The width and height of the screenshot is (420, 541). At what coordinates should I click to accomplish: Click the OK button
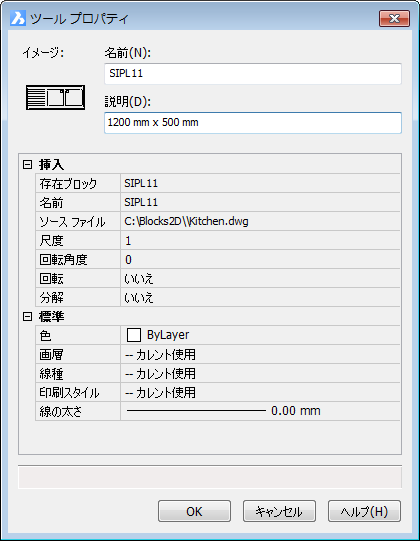194,511
